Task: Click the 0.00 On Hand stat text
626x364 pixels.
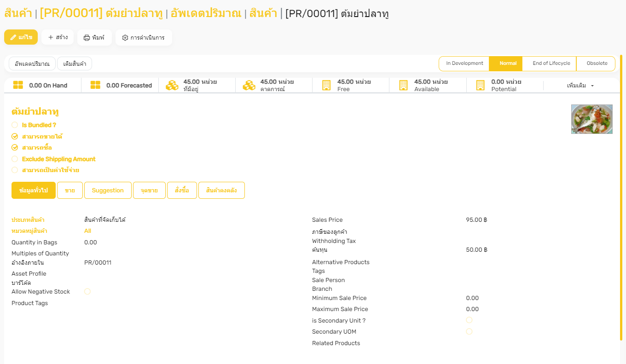Action: (48, 86)
